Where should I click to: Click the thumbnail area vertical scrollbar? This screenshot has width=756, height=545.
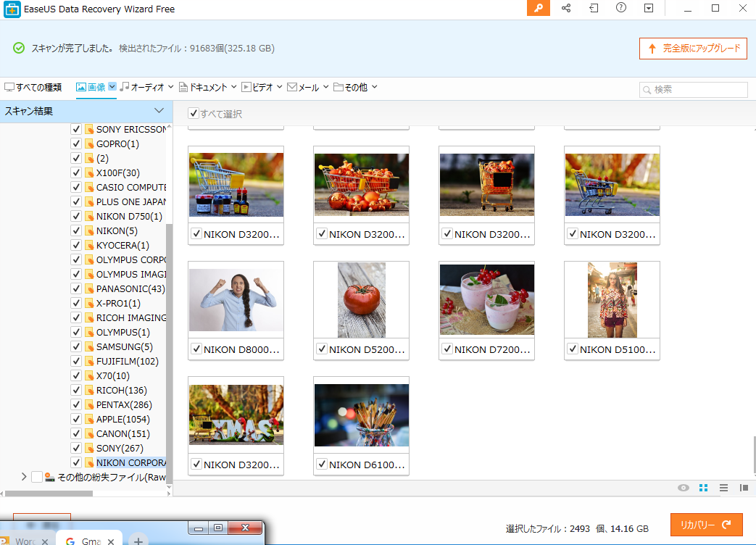tap(754, 455)
